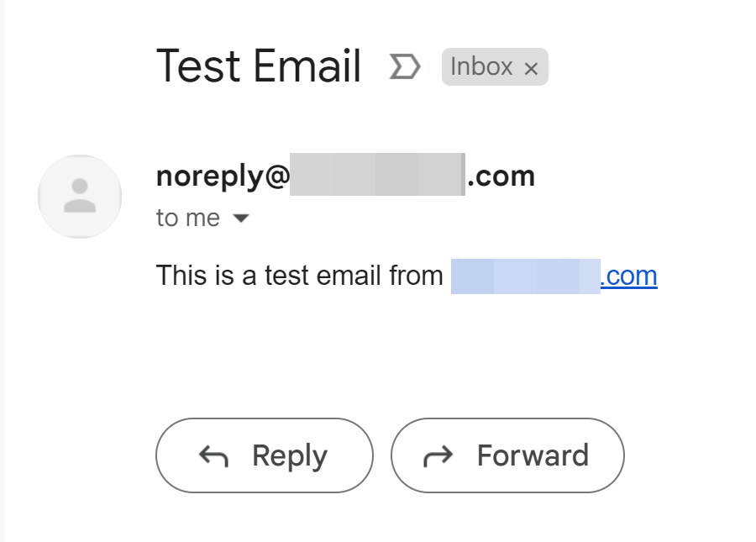Click the 'noreply@' sender name text
This screenshot has width=756, height=542.
(223, 176)
